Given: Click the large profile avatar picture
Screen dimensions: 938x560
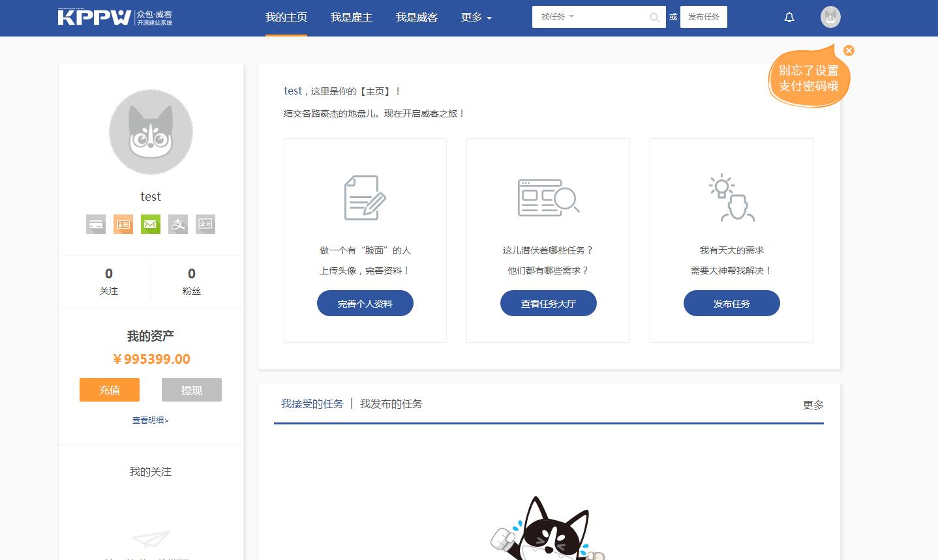Looking at the screenshot, I should (151, 132).
